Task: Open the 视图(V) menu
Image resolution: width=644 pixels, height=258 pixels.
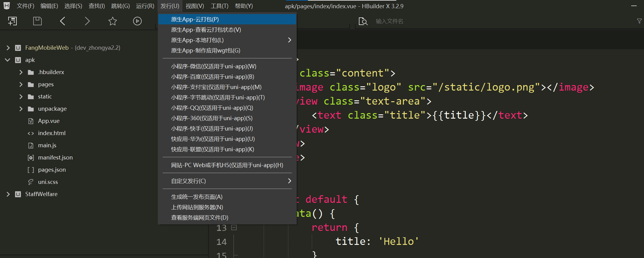Action: 195,6
